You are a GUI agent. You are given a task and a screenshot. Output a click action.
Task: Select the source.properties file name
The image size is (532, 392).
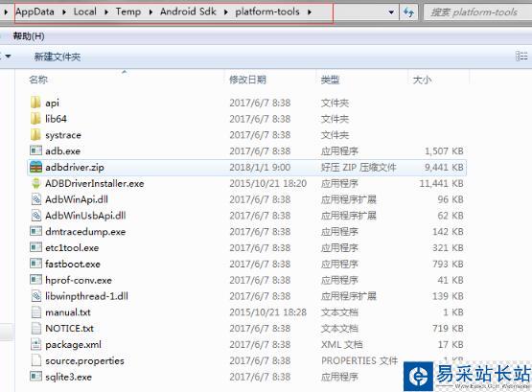coord(84,360)
